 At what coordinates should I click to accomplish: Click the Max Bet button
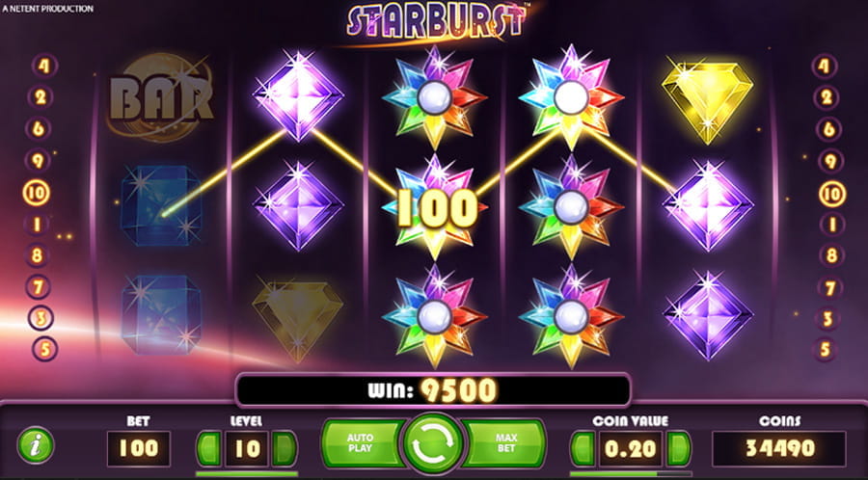[x=504, y=443]
